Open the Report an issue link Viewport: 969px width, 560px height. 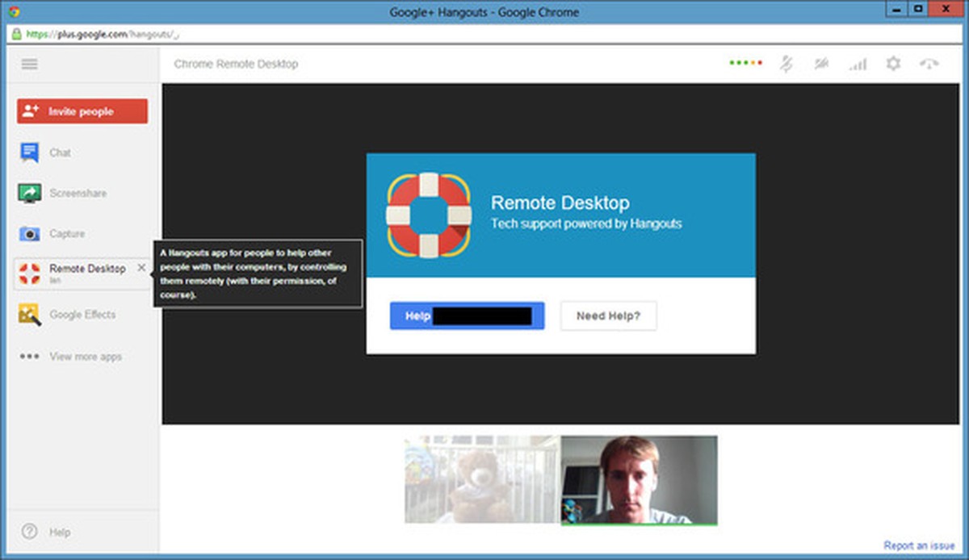[x=920, y=545]
